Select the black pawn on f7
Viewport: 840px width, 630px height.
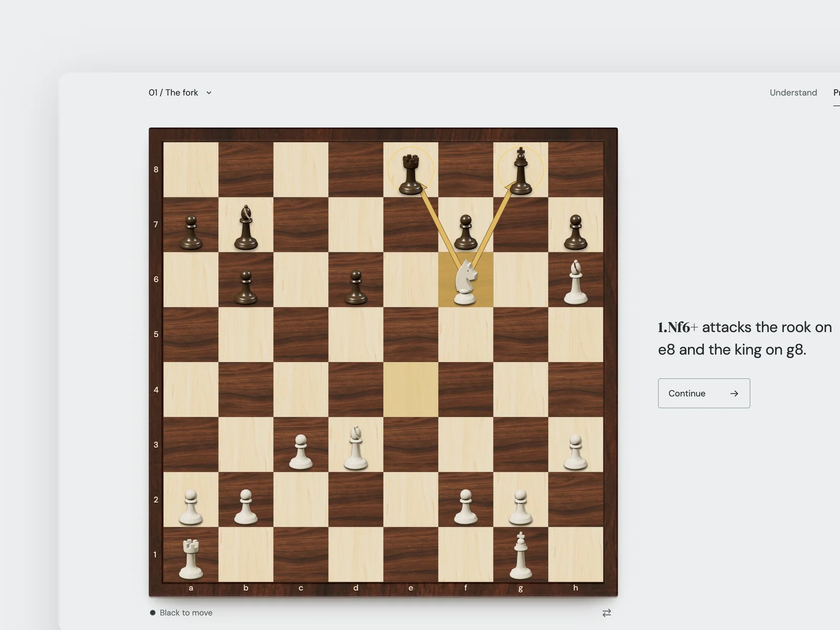(466, 232)
